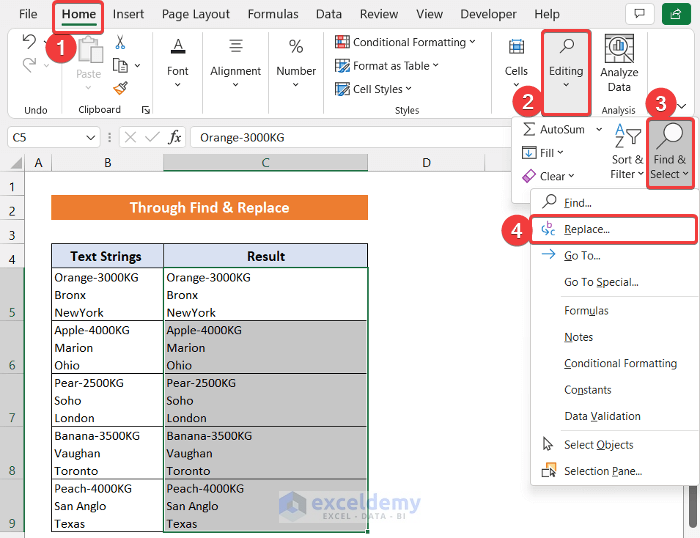Click the formula bar showing Orange-3000KG

point(350,138)
